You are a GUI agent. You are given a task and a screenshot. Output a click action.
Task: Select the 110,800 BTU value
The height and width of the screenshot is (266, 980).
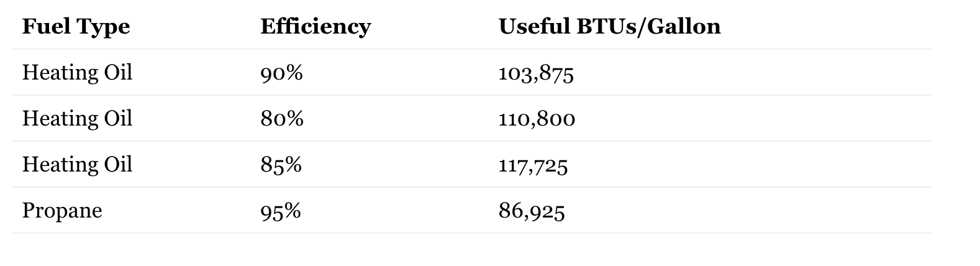coord(537,119)
